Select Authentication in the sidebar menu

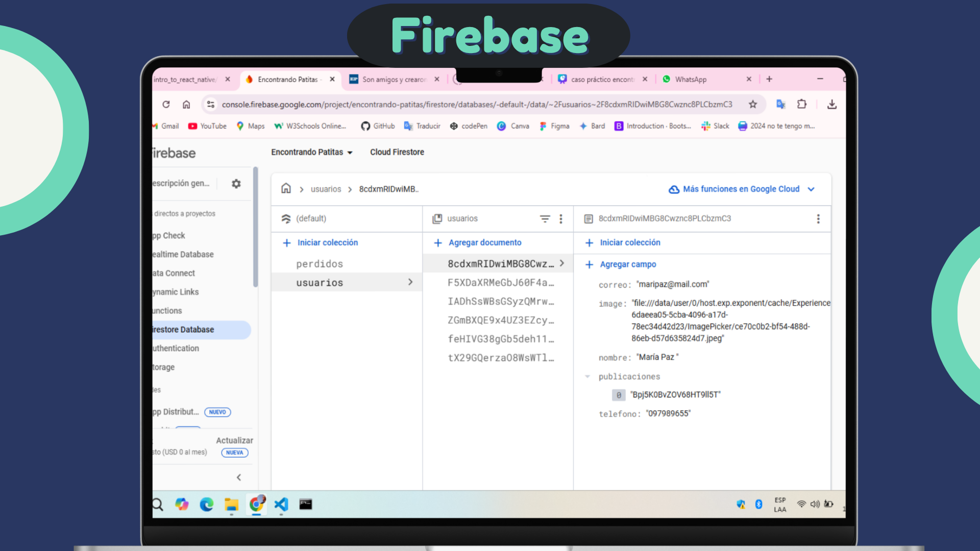176,348
